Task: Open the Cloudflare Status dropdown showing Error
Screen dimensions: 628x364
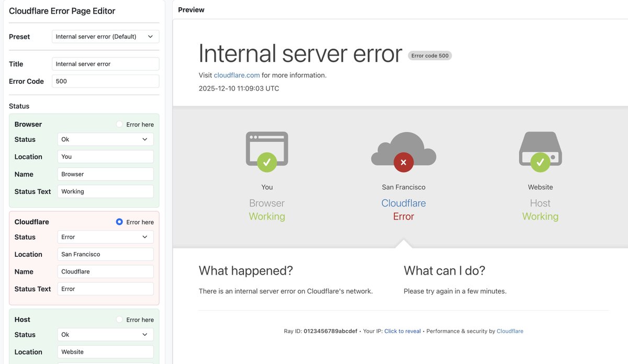Action: tap(105, 237)
